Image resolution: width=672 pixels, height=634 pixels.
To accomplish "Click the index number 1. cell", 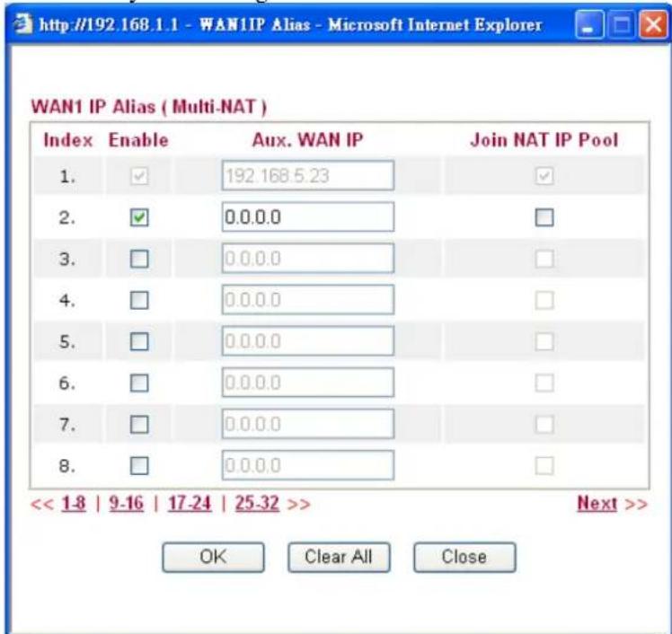I will [x=67, y=176].
